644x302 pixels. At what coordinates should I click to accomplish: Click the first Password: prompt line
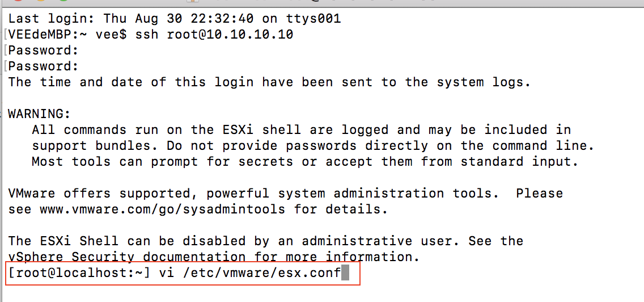pyautogui.click(x=44, y=51)
